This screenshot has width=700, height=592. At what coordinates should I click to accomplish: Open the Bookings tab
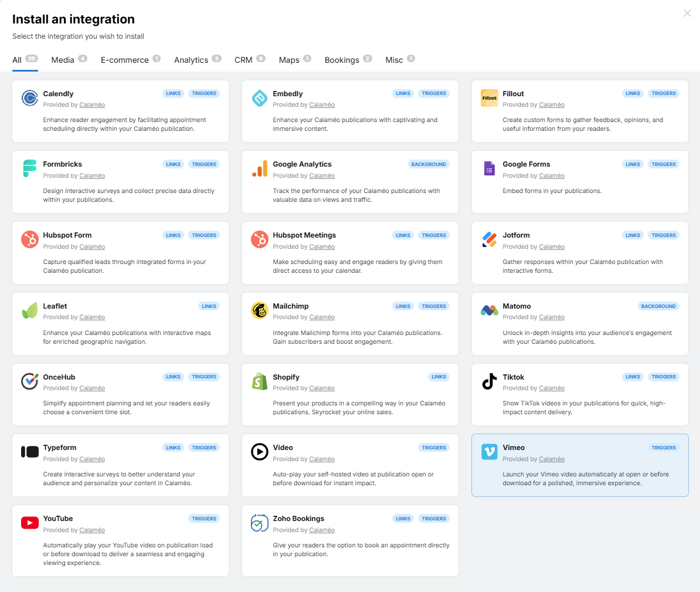click(x=348, y=60)
